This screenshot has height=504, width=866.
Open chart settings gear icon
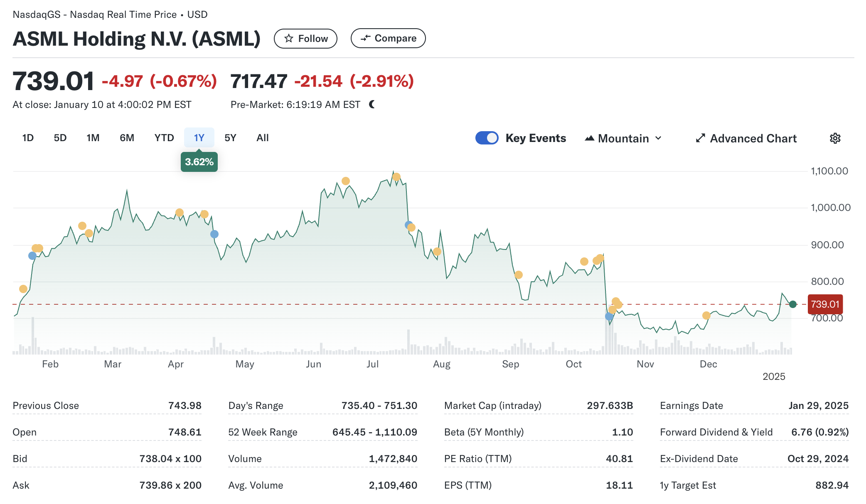point(835,138)
